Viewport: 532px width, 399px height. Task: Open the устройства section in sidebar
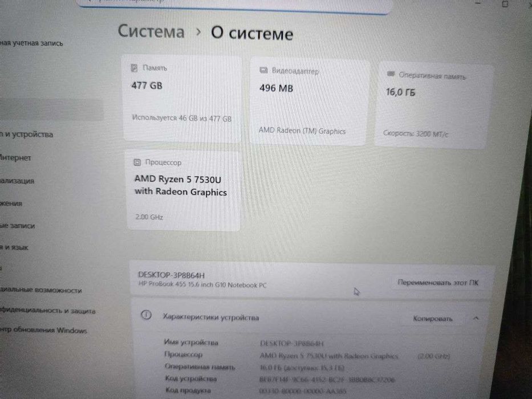(x=26, y=135)
